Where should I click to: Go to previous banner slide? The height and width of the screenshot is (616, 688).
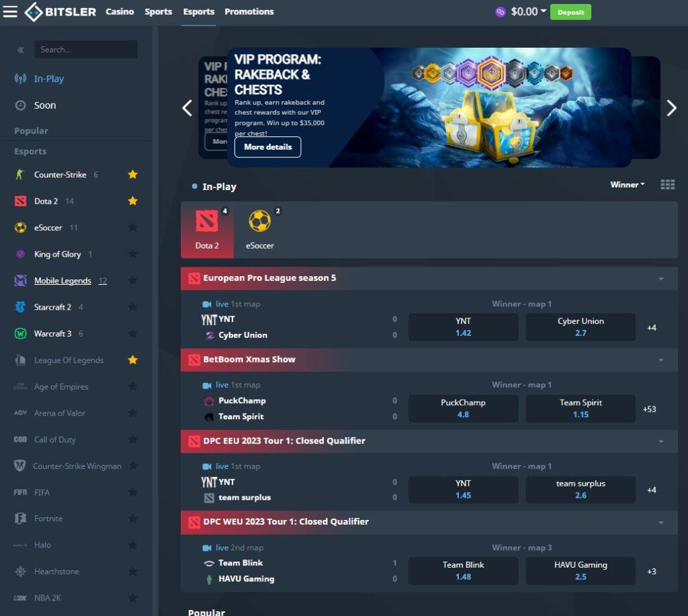(x=187, y=108)
